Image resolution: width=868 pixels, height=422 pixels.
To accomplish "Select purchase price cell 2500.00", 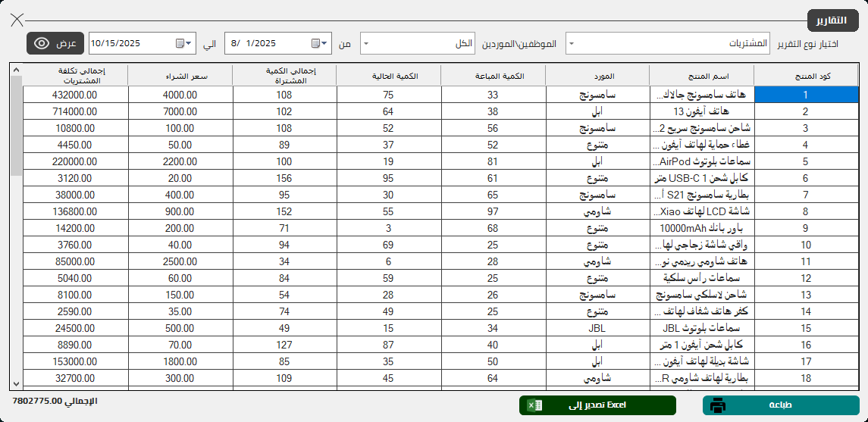I will [180, 261].
